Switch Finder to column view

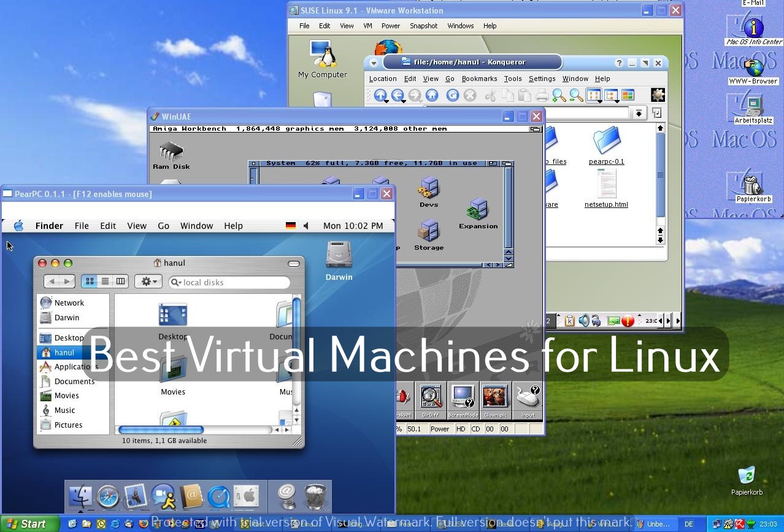[x=120, y=281]
